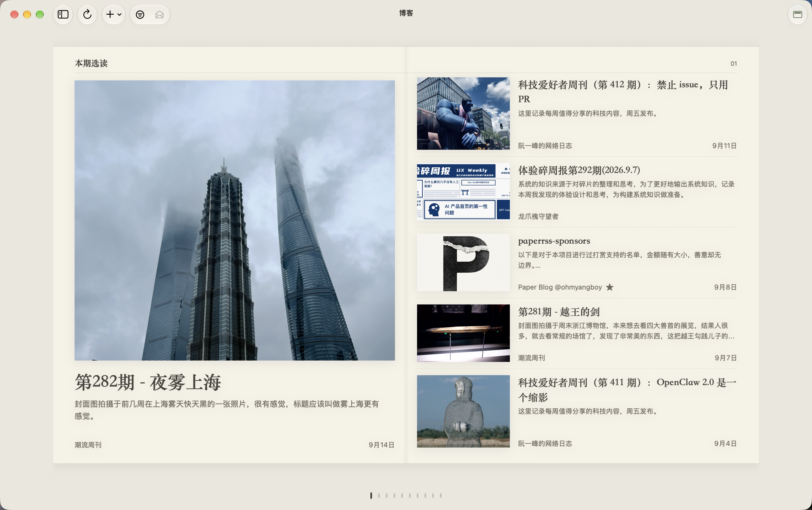Image resolution: width=812 pixels, height=510 pixels.
Task: Click the star icon beside Paper Blog
Action: coord(610,287)
